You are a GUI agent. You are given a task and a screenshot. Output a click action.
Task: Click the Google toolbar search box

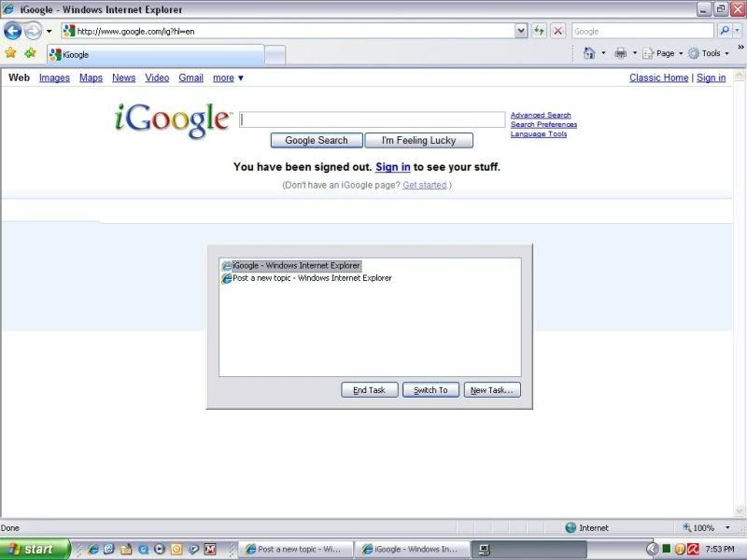(642, 32)
